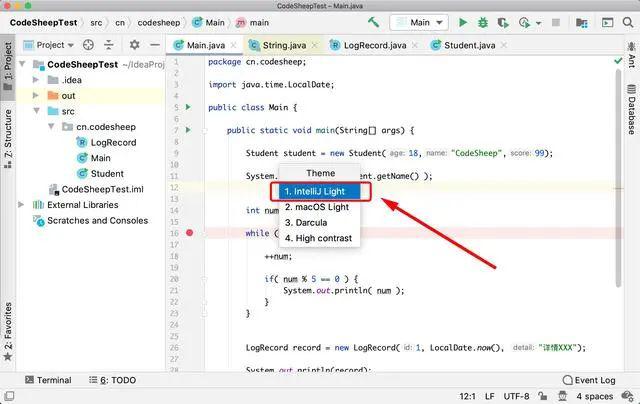Click the inspector hector icon in status bar
Screen dimensions: 640x404
[x=562, y=396]
